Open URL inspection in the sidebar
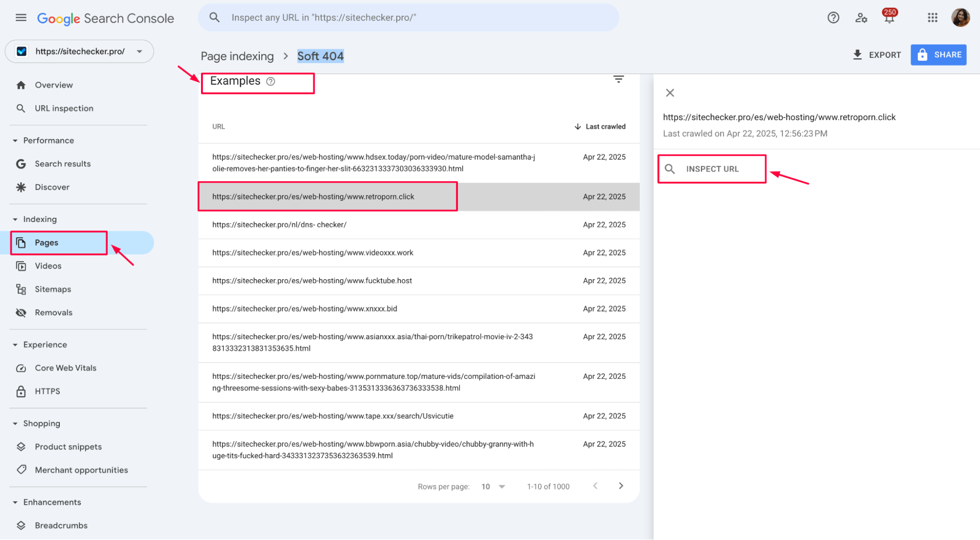 click(x=64, y=108)
